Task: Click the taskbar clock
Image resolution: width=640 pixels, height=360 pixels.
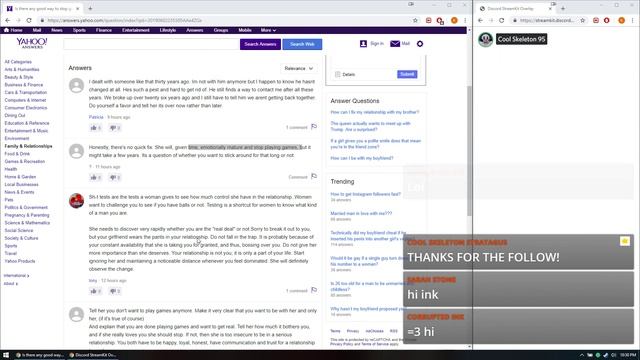Action: pos(628,355)
